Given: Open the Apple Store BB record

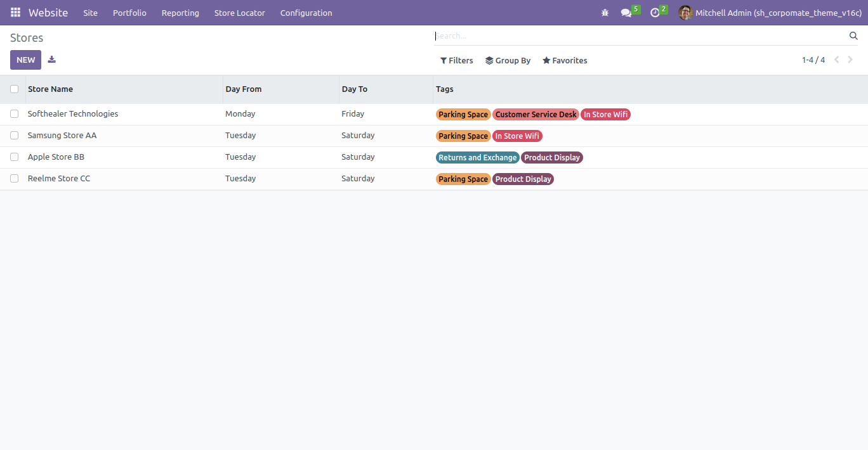Looking at the screenshot, I should (x=56, y=157).
